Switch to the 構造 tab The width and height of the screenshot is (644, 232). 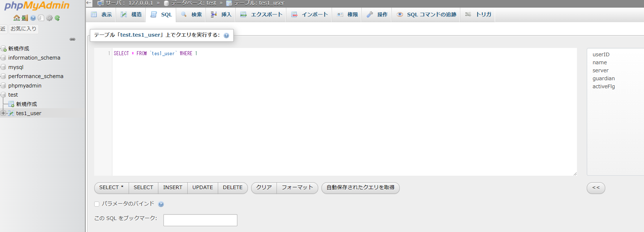coord(131,15)
